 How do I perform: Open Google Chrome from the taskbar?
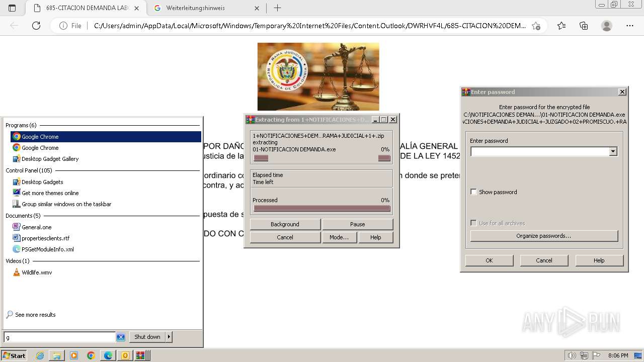point(91,355)
